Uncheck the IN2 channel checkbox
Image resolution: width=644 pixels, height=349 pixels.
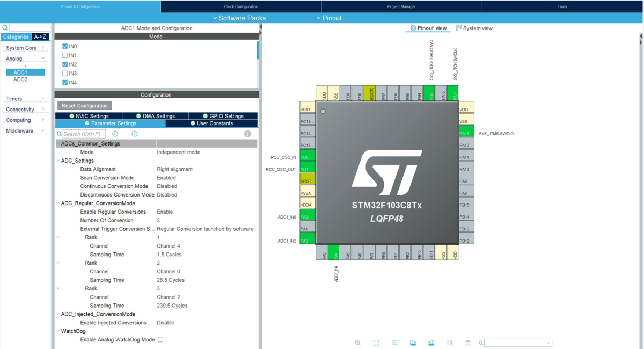coord(65,64)
